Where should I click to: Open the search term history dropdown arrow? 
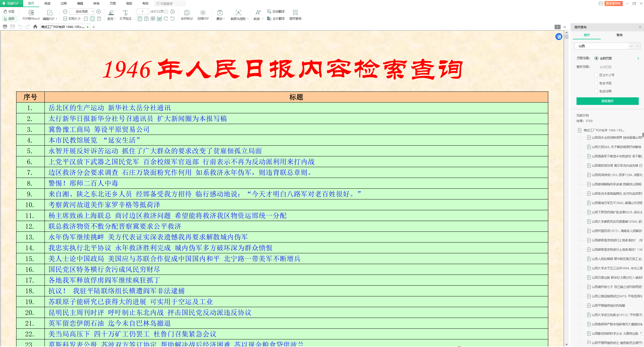[631, 46]
